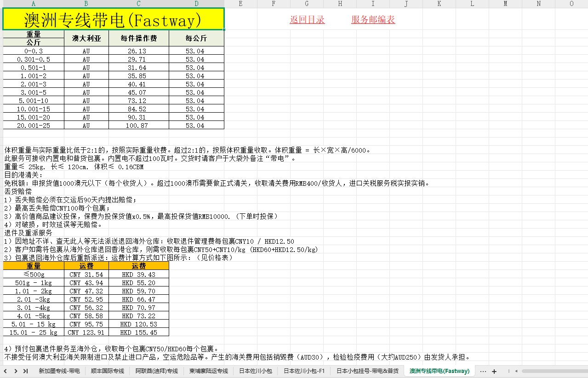Select column H header
This screenshot has width=588, height=378.
pyautogui.click(x=340, y=4)
